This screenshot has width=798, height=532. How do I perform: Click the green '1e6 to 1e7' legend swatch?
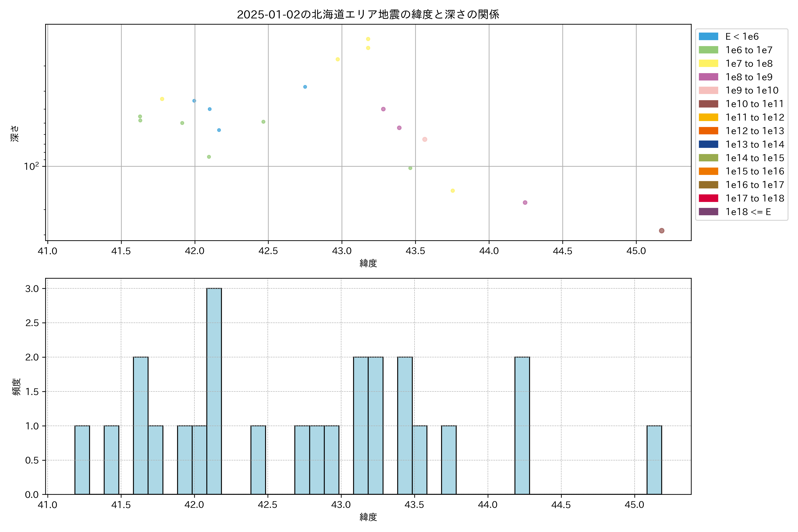click(708, 50)
